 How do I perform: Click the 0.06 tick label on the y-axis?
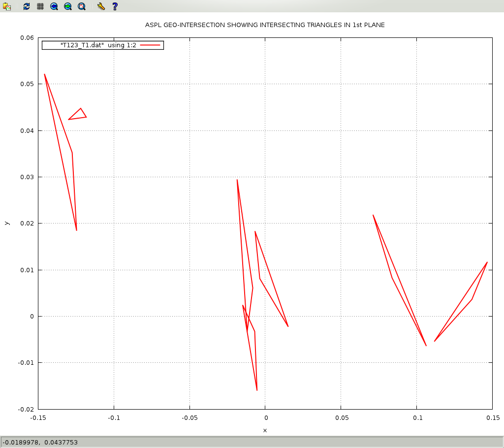pos(27,38)
